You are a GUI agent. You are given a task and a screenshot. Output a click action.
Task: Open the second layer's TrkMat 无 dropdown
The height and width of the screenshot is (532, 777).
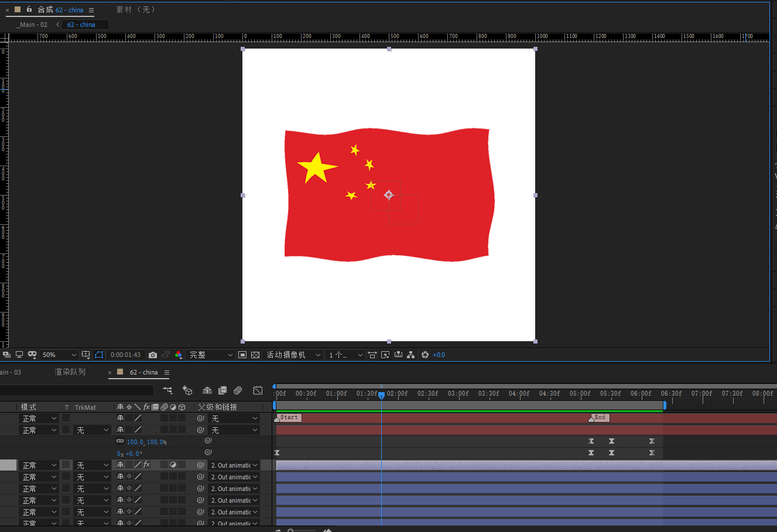[x=93, y=430]
